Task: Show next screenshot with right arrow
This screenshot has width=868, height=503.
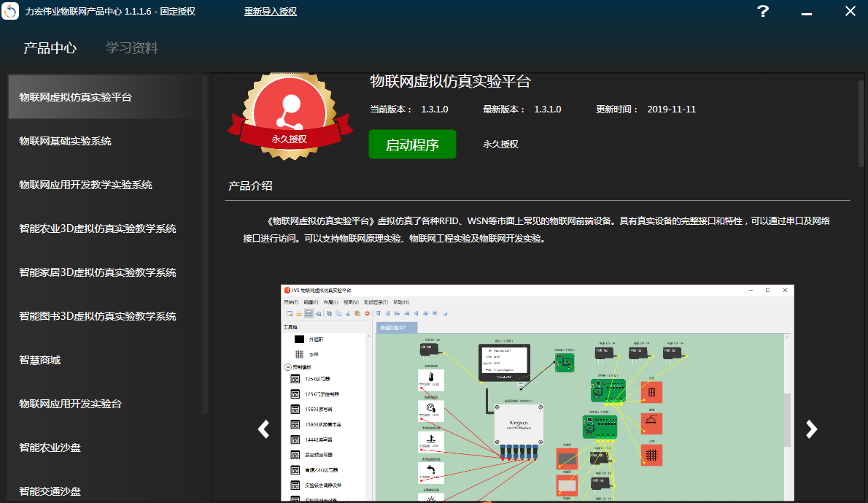Action: click(811, 429)
